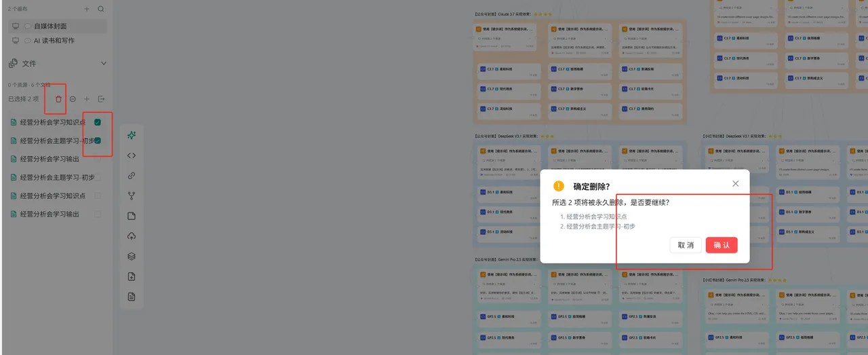Click the 0 个资源 · 6 个文档 summary text
The image size is (868, 355).
29,85
